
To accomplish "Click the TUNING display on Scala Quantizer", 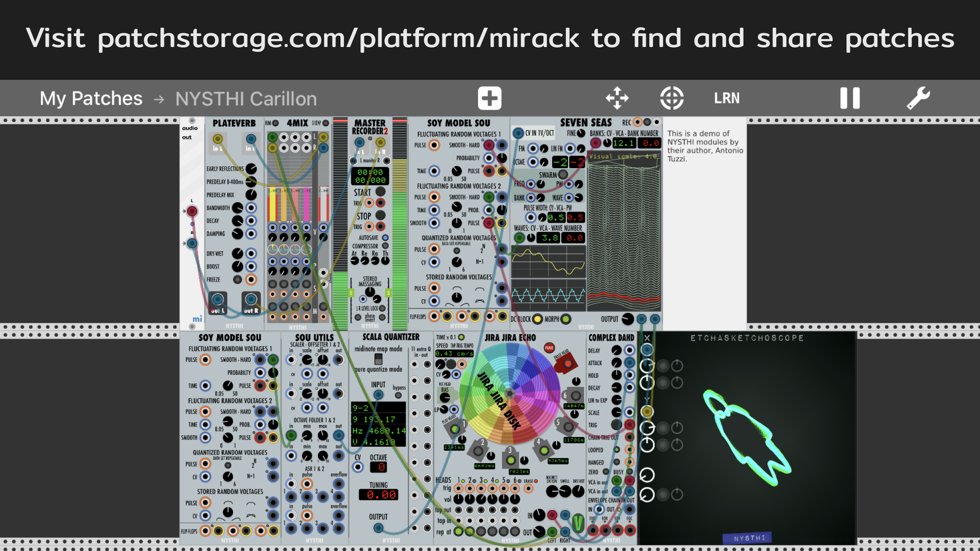I will [x=378, y=494].
